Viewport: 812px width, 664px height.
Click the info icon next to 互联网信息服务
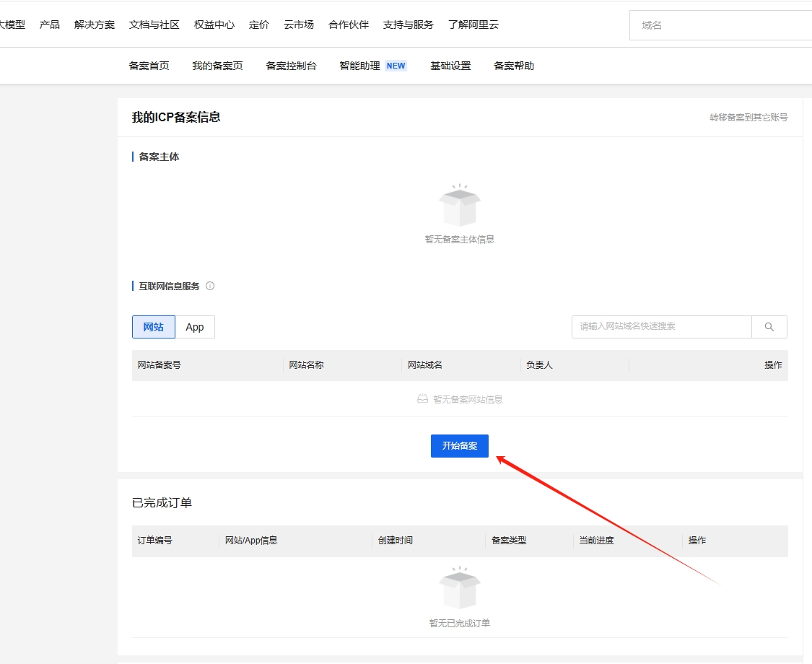point(209,286)
